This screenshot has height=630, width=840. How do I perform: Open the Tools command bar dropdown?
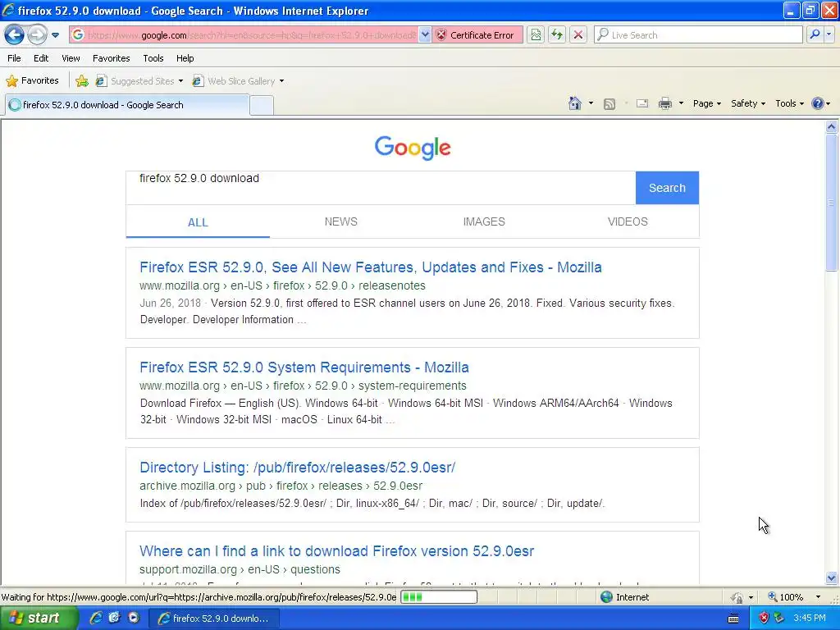point(789,103)
